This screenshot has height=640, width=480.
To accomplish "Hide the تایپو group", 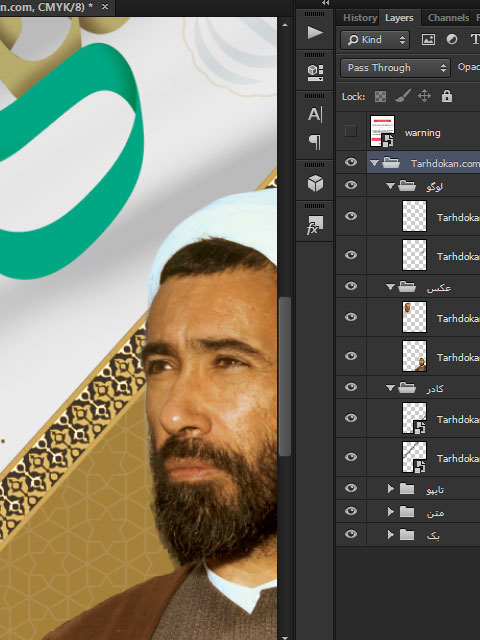I will (351, 488).
